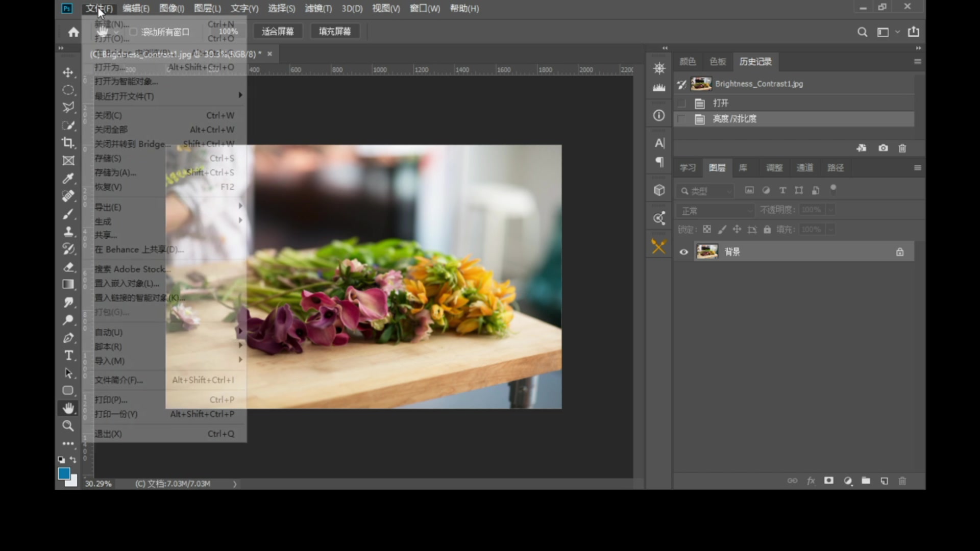Toggle lock image pixels brush icon
The height and width of the screenshot is (551, 980).
coord(722,230)
